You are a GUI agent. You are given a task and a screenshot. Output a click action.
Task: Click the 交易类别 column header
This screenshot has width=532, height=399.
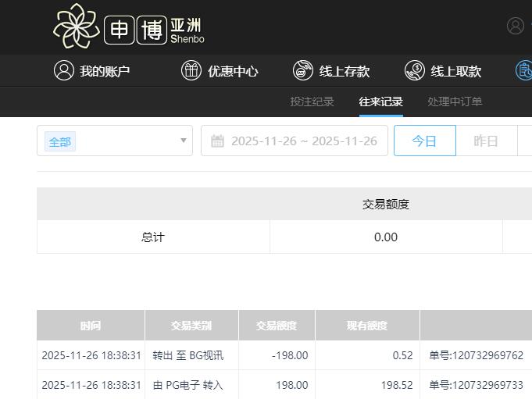(191, 326)
